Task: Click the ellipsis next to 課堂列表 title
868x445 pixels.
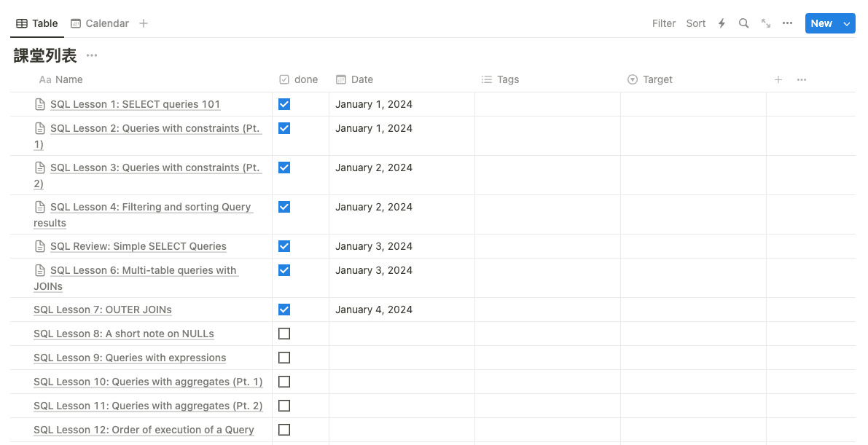Action: (92, 55)
